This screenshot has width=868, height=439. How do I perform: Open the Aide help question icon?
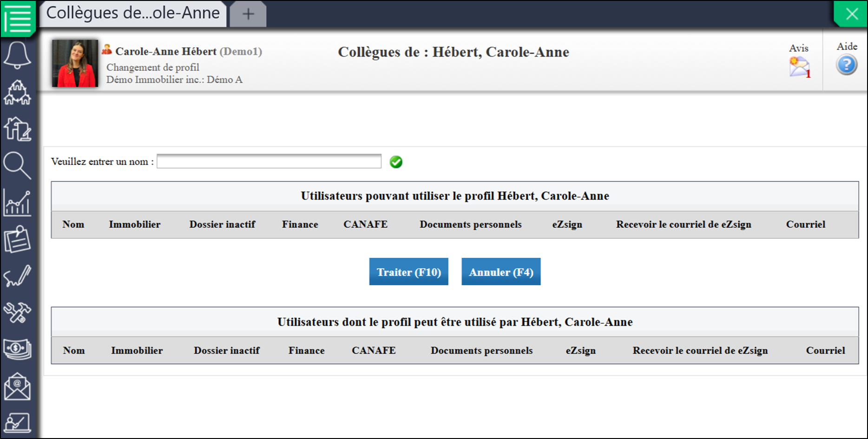coord(847,65)
